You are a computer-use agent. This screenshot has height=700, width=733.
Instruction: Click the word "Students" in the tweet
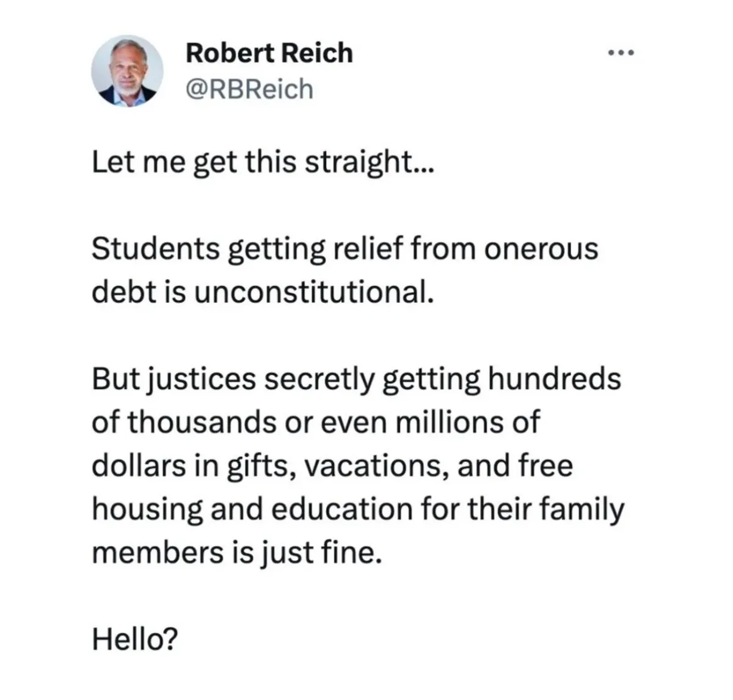[156, 249]
